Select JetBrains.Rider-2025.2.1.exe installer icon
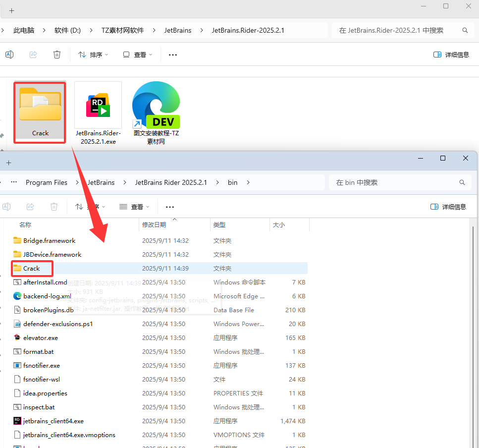The image size is (479, 448). click(x=98, y=105)
